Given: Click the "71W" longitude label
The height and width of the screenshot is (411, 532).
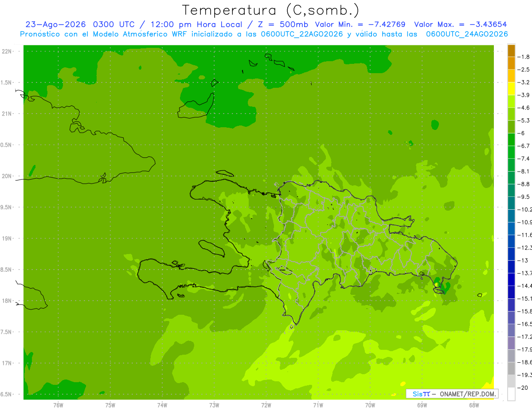Looking at the screenshot, I should pos(318,405).
